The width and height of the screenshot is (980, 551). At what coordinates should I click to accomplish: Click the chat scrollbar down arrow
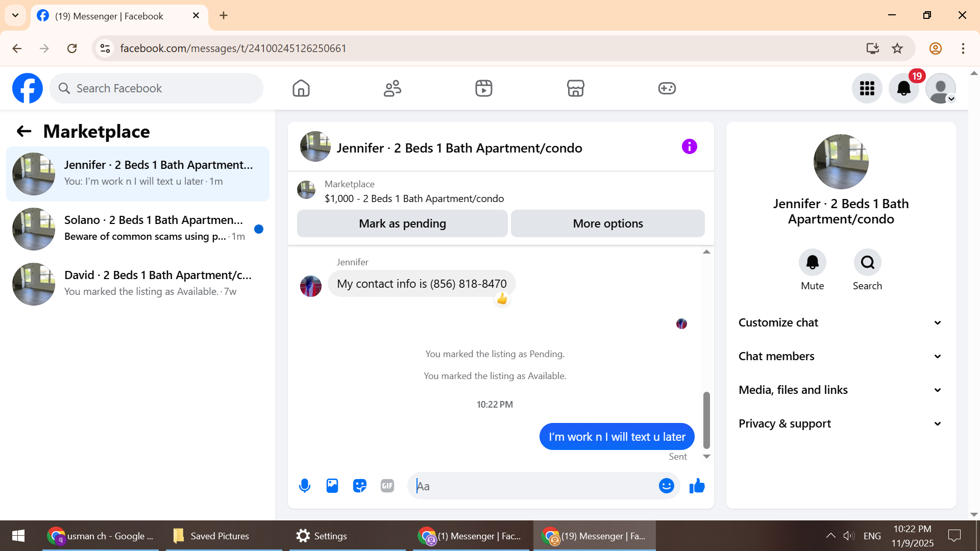point(706,457)
